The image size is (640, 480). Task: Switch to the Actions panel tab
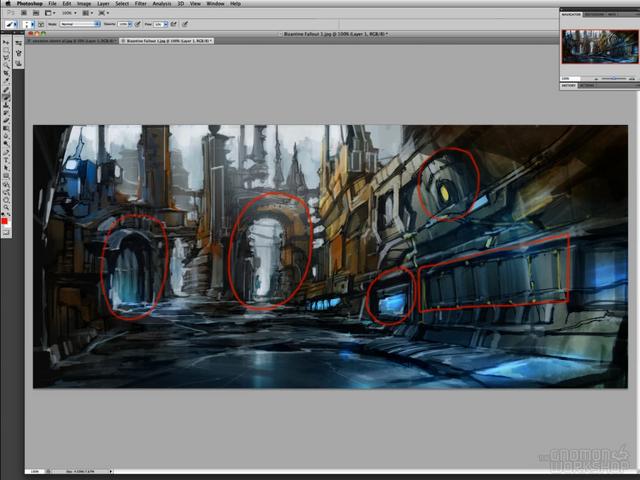[587, 86]
